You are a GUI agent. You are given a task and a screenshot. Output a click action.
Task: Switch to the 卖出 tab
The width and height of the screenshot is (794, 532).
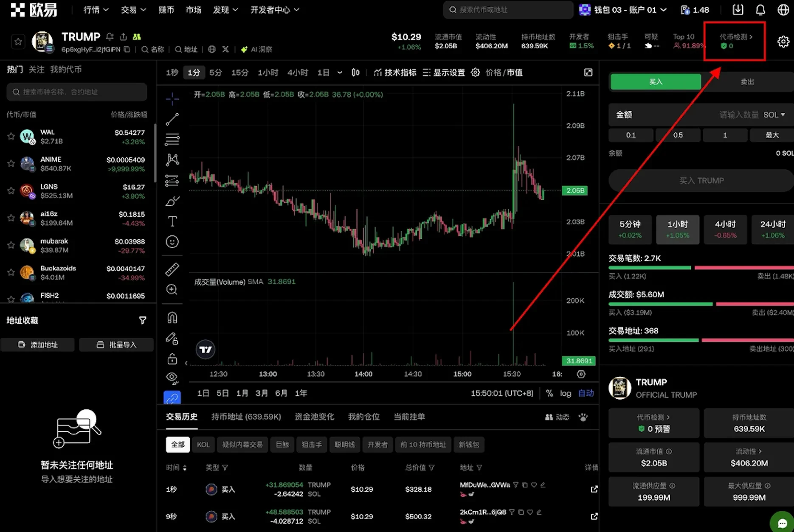pyautogui.click(x=747, y=81)
